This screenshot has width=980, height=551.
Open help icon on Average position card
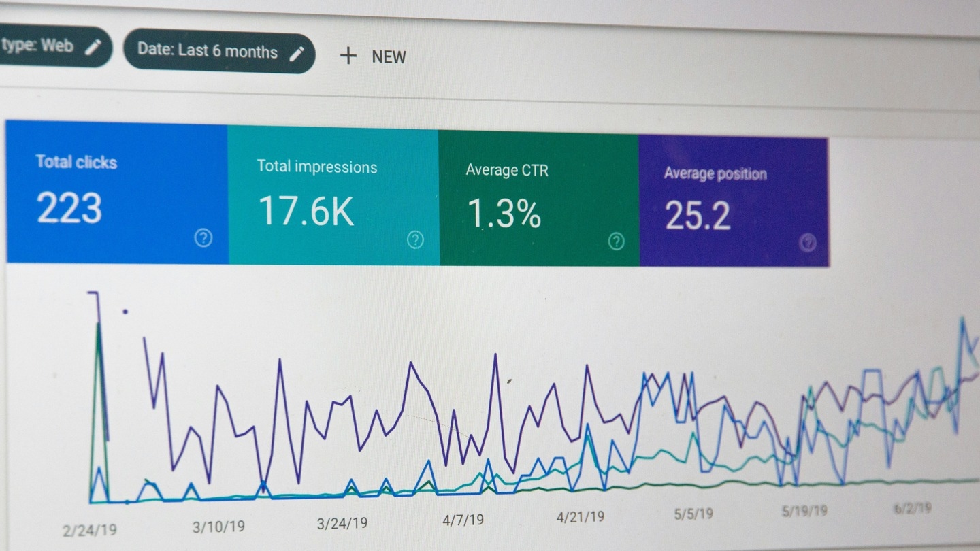(808, 242)
